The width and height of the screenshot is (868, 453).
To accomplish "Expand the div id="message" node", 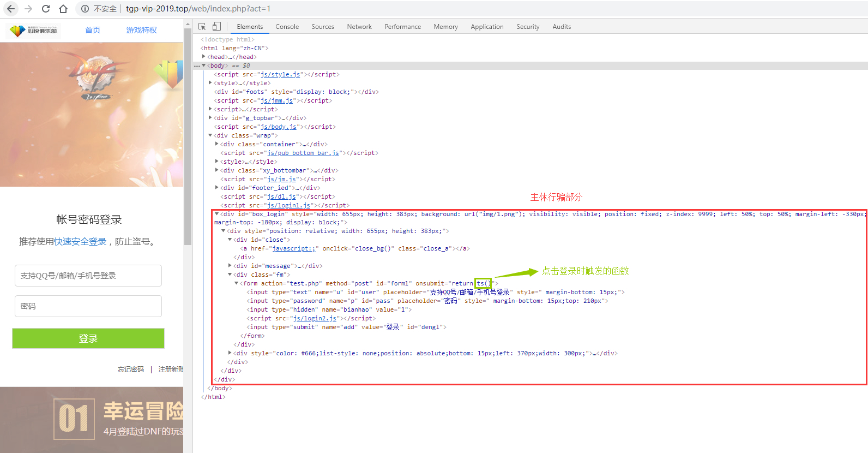I will coord(230,266).
